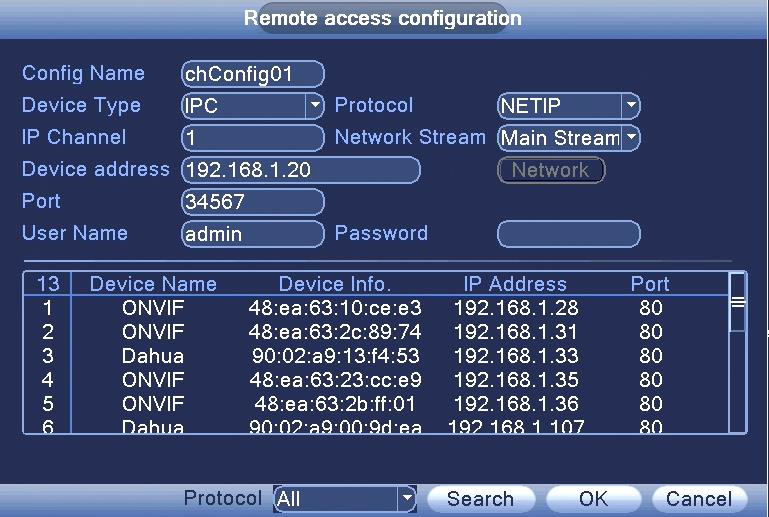Open the Device Type dropdown arrow

[314, 105]
